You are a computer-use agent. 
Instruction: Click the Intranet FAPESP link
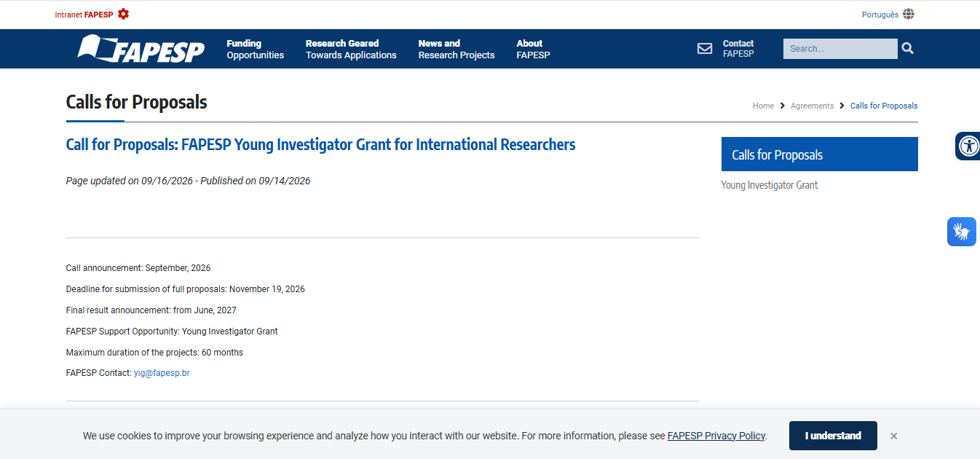84,15
